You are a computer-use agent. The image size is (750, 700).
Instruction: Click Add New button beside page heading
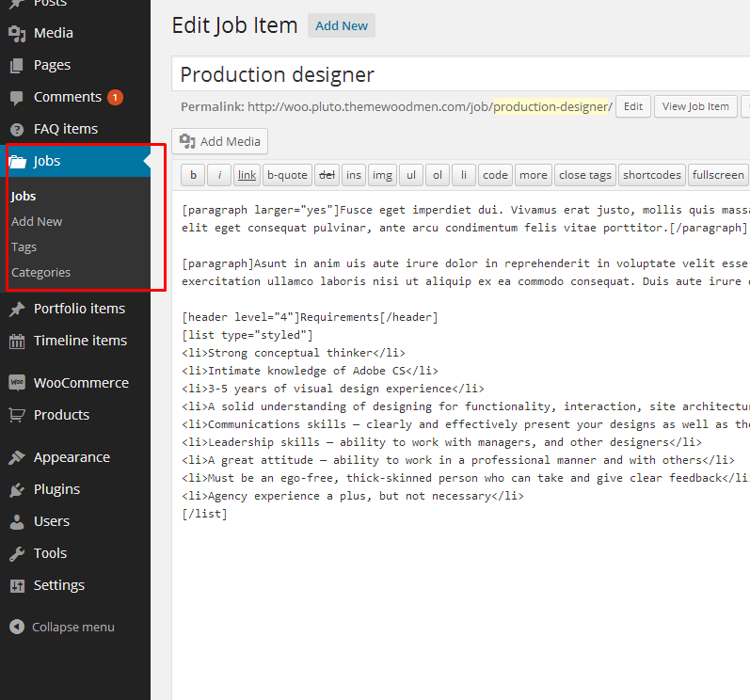[342, 25]
